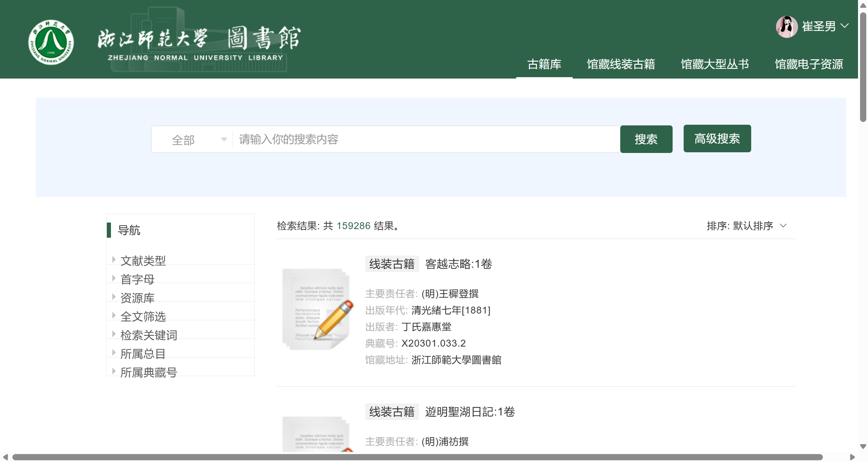Click the horizontal scrollbar at bottom
This screenshot has height=462, width=868.
[417, 457]
